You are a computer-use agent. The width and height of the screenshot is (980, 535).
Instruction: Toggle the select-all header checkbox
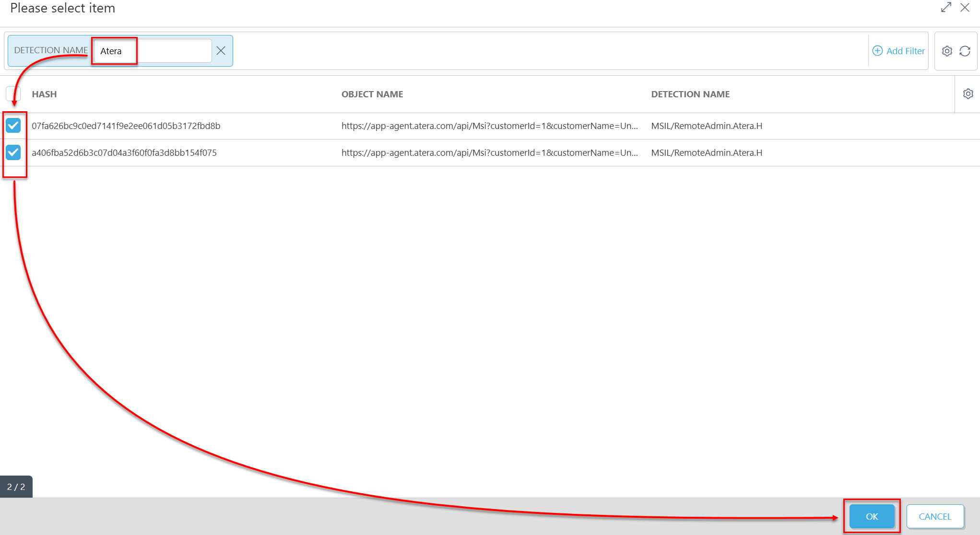click(13, 94)
